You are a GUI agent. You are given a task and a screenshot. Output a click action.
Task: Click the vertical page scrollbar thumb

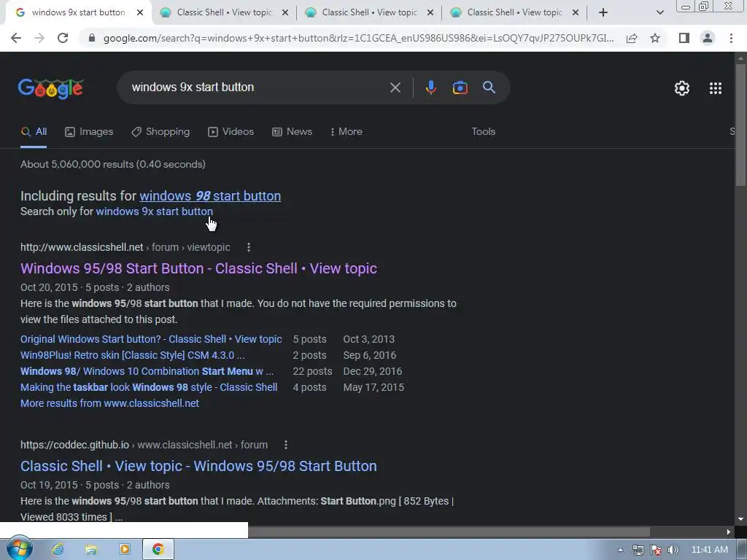(x=740, y=125)
